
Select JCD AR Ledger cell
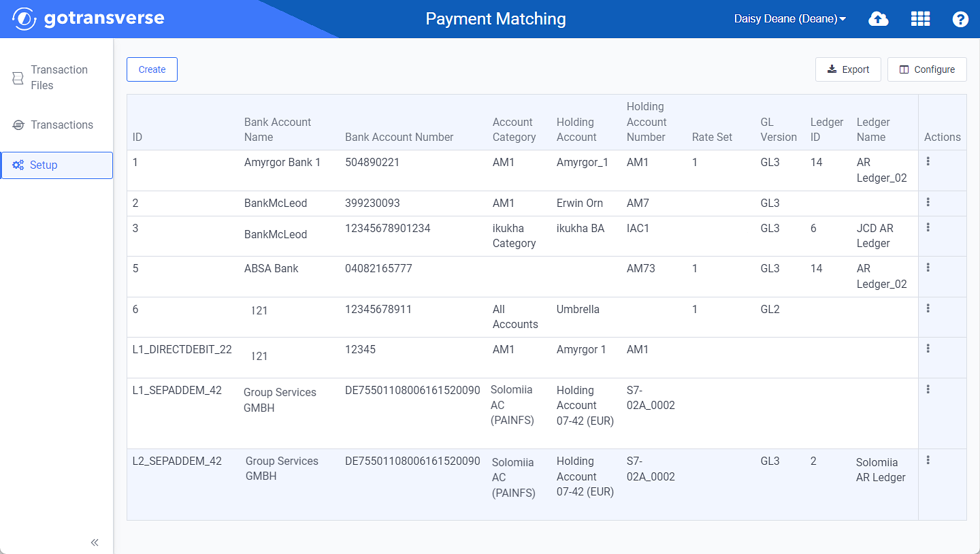pyautogui.click(x=875, y=235)
